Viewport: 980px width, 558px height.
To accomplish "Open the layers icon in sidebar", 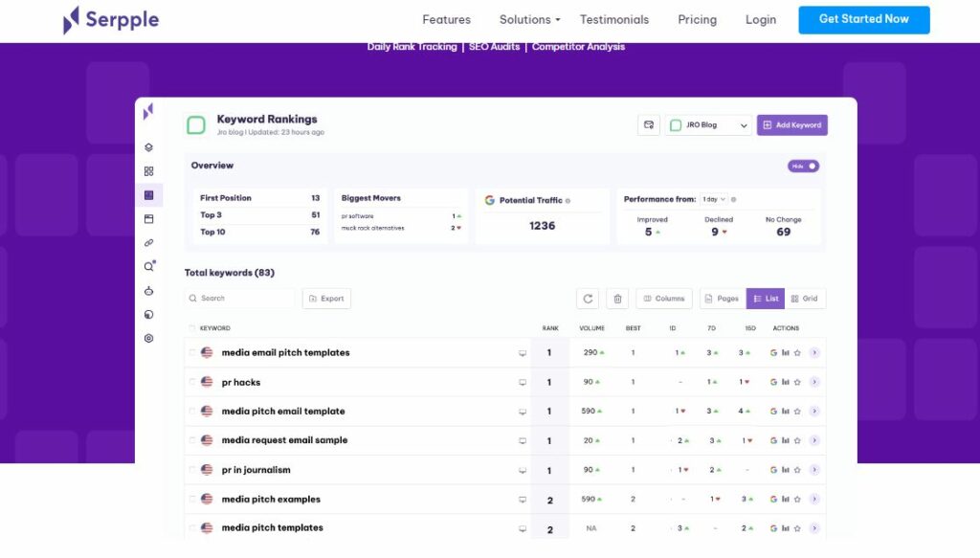I will pos(148,147).
